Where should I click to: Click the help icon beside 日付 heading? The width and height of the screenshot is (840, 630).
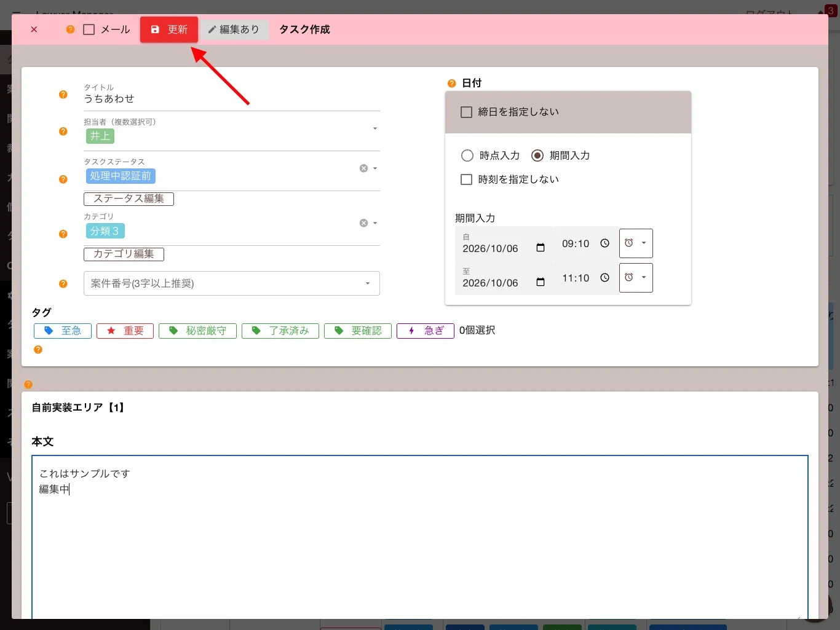pyautogui.click(x=452, y=84)
